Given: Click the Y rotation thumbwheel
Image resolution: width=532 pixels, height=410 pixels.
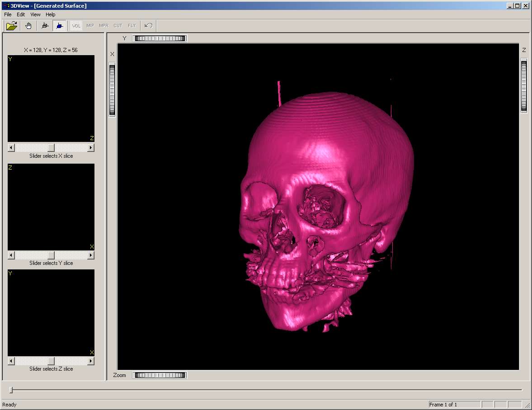Looking at the screenshot, I should [x=160, y=38].
